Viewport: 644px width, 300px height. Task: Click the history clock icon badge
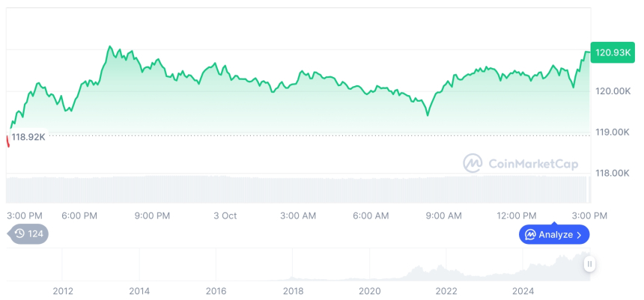[19, 233]
